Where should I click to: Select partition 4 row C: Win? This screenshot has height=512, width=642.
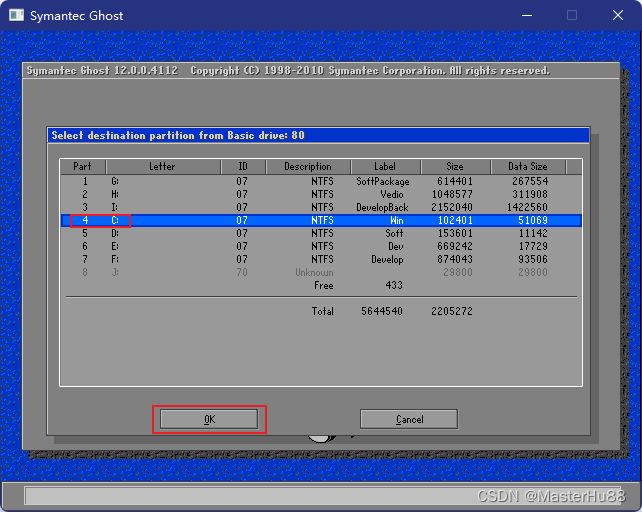[x=321, y=220]
